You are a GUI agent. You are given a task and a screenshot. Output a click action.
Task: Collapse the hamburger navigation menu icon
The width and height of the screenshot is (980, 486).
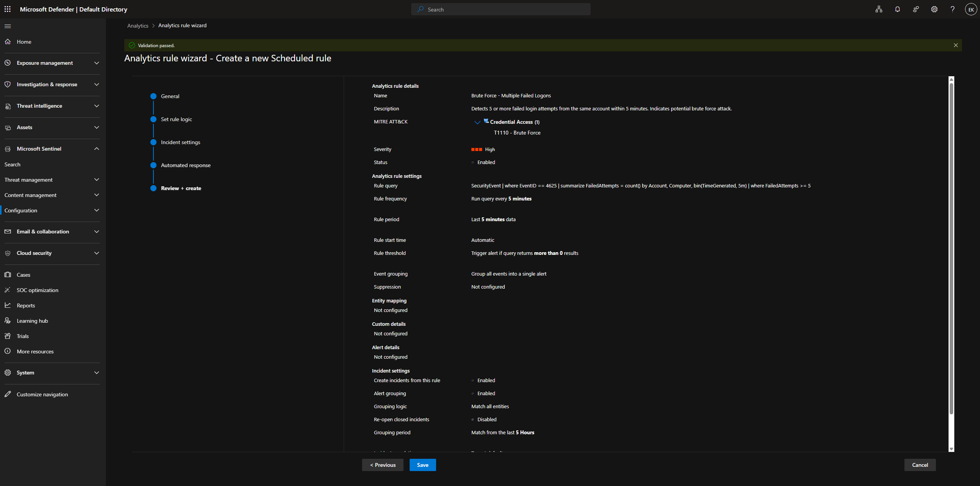[8, 26]
